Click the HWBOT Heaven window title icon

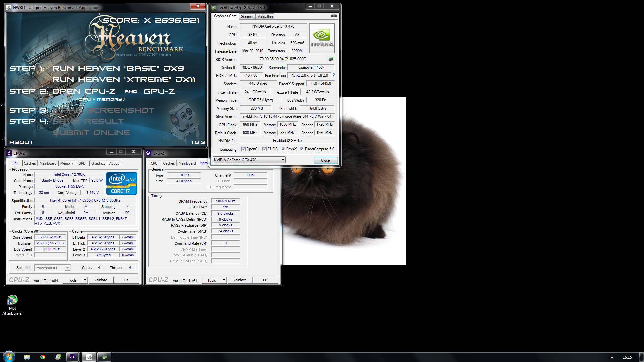click(9, 7)
